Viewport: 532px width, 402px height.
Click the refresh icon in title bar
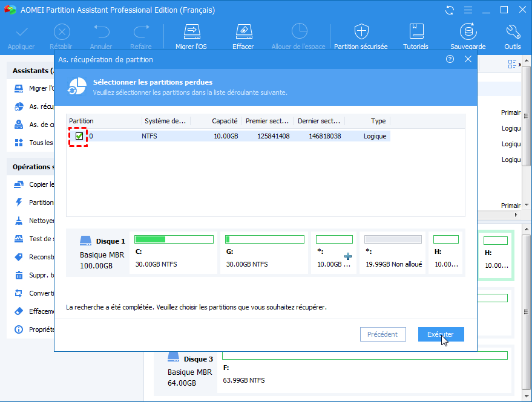[450, 10]
